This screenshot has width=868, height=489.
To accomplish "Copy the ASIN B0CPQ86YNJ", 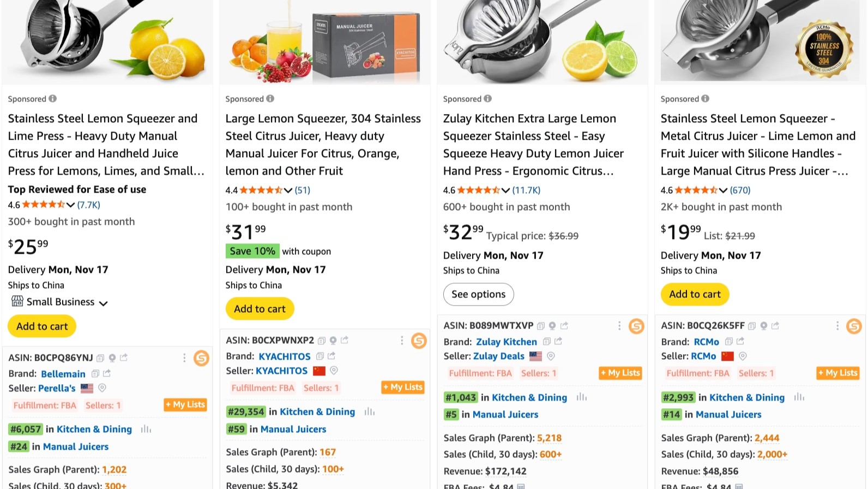I will pos(100,357).
